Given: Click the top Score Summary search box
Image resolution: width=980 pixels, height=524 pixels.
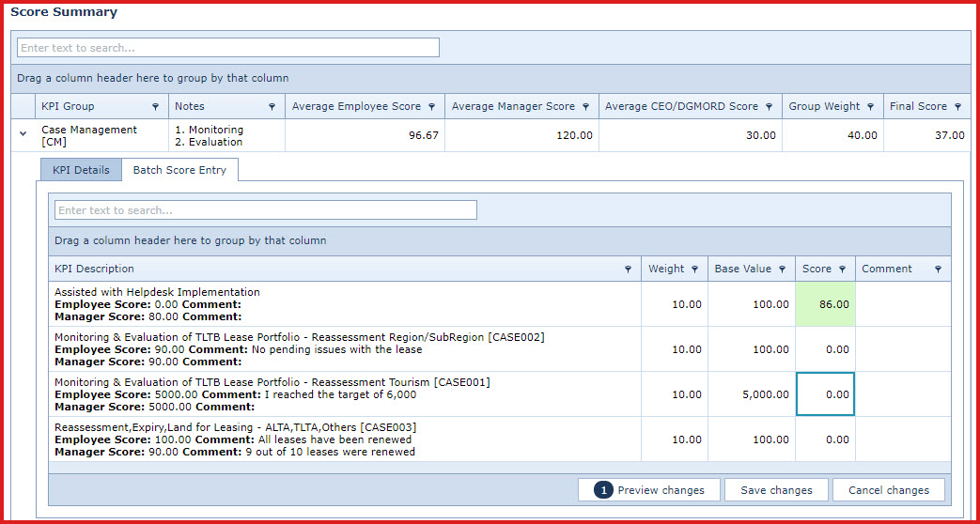Looking at the screenshot, I should click(x=228, y=48).
